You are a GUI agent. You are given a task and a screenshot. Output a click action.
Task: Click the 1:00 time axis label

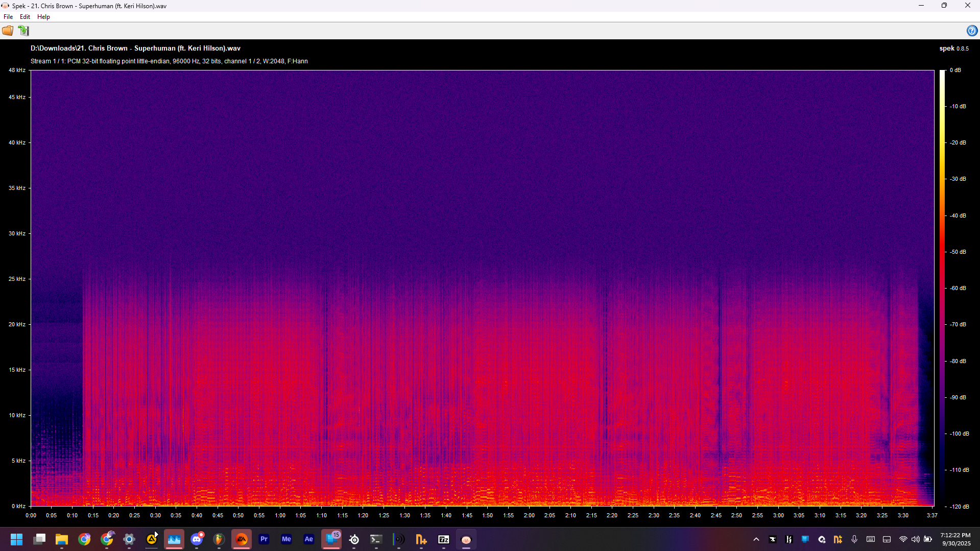[x=280, y=515]
